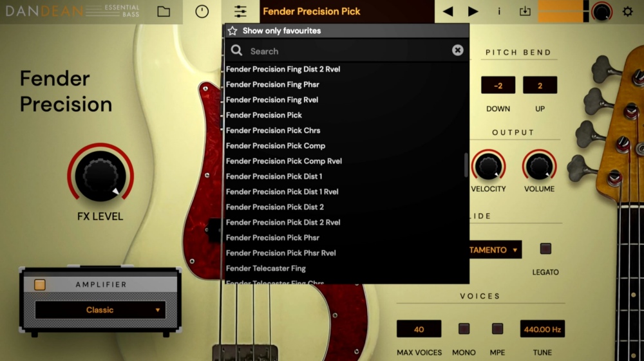Open the info 'i' icon

(x=499, y=12)
